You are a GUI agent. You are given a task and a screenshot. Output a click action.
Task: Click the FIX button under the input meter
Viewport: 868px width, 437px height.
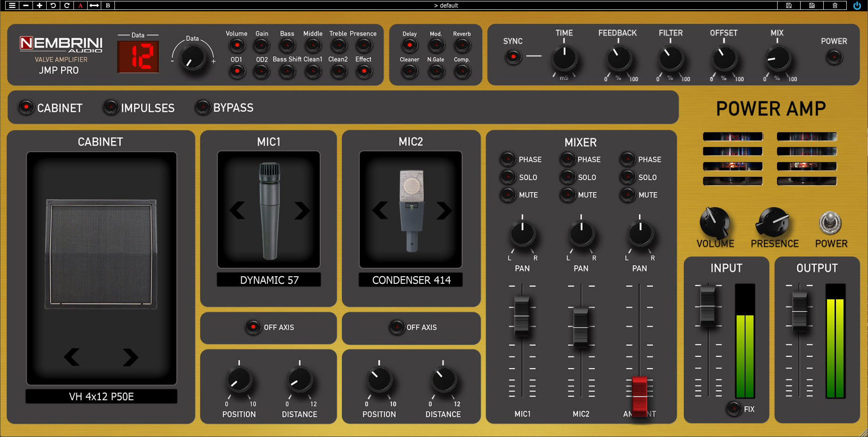tap(733, 409)
